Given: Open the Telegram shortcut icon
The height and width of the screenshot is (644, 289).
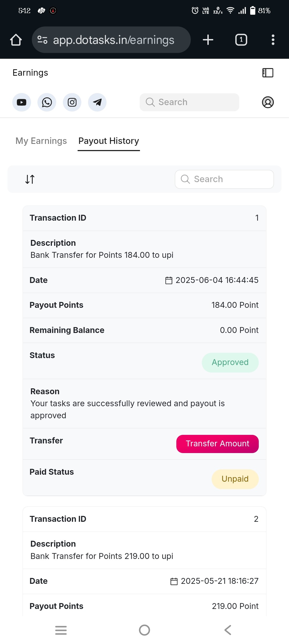Looking at the screenshot, I should coord(97,102).
